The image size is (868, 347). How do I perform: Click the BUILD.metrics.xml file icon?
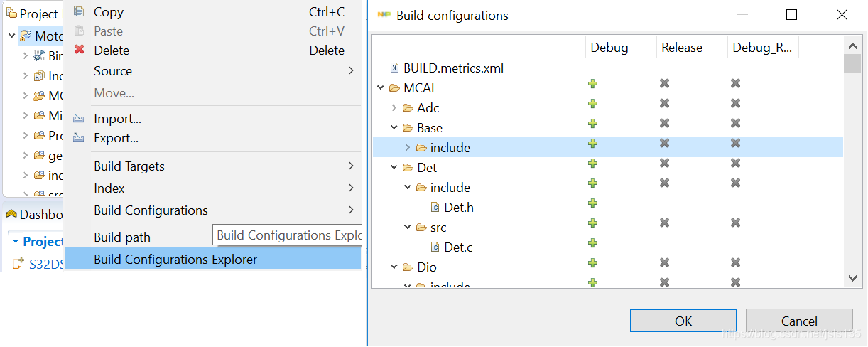[394, 68]
